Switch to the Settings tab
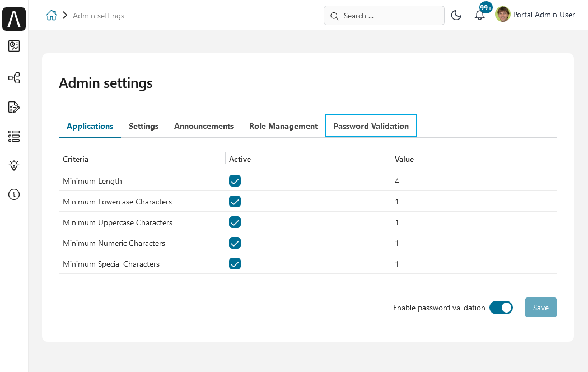This screenshot has width=588, height=372. (x=143, y=126)
